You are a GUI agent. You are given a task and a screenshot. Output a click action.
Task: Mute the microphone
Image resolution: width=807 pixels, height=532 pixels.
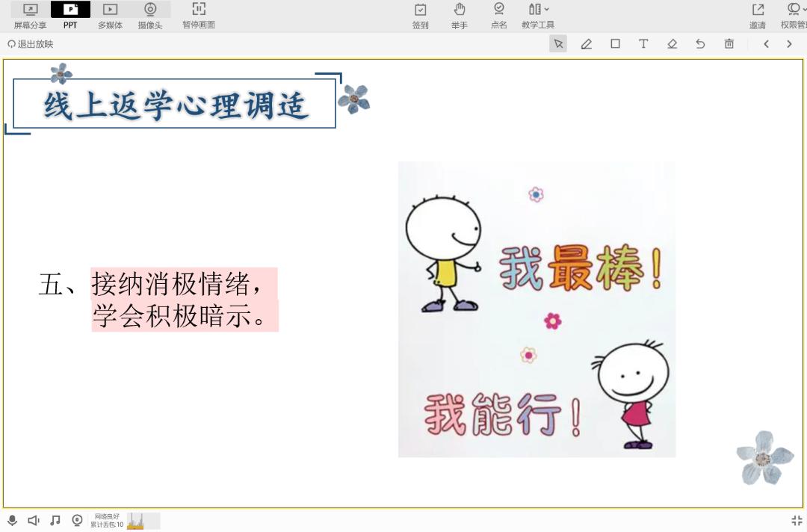(12, 520)
